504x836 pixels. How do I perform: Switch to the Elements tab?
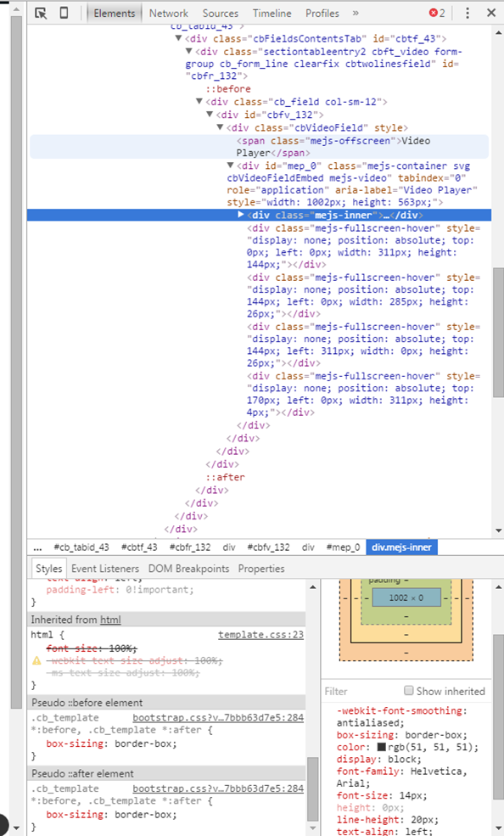114,14
